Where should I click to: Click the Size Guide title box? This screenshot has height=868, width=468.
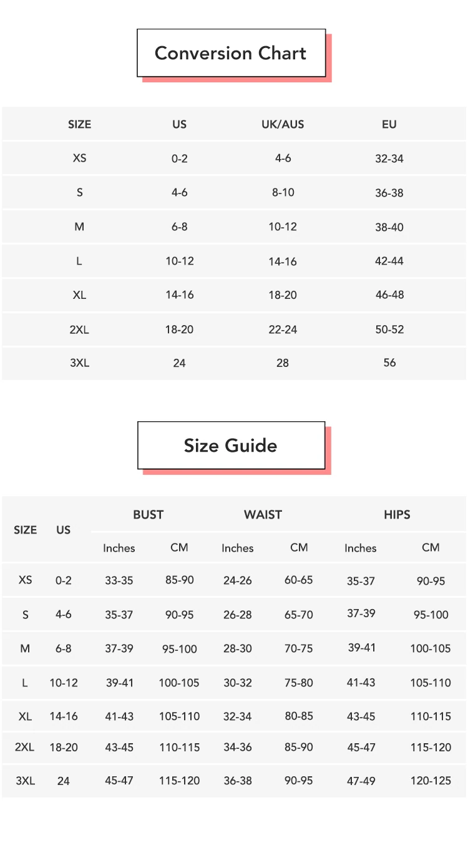coord(231,446)
